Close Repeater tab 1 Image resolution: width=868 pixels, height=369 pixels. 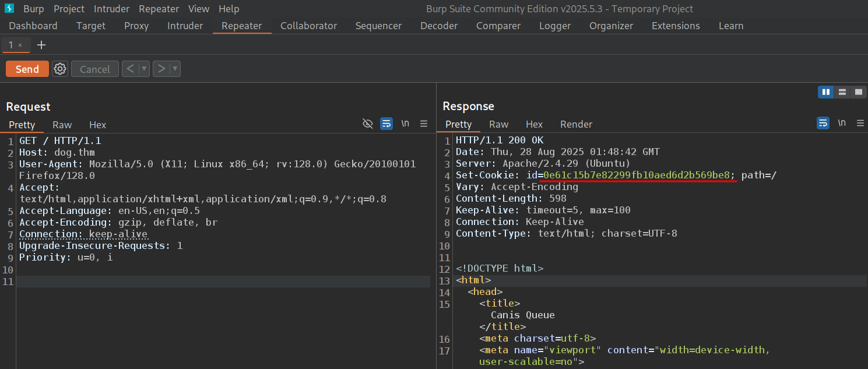point(20,45)
